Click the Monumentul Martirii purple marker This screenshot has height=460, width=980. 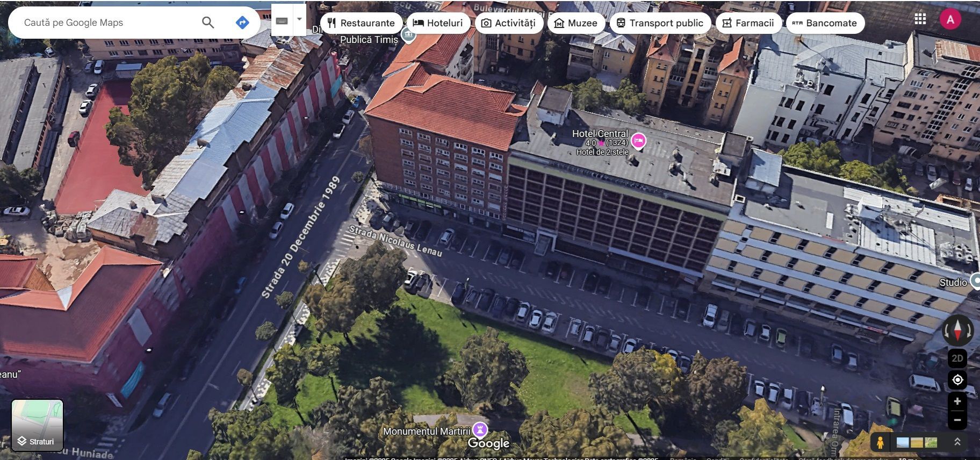[480, 429]
